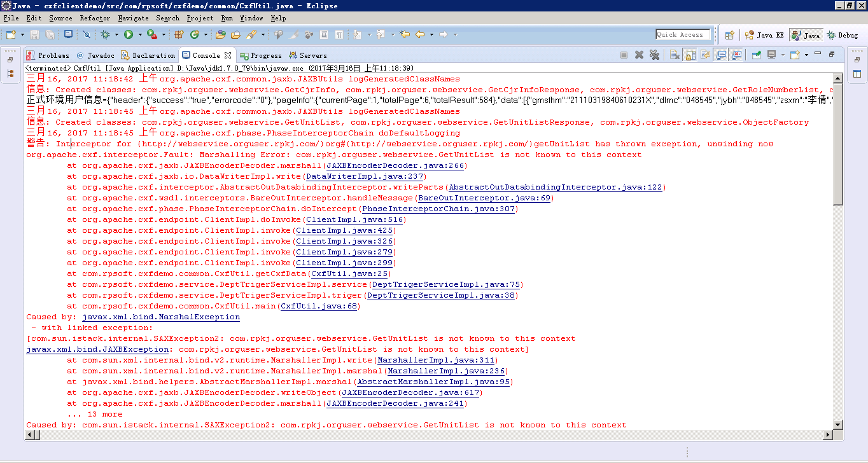This screenshot has width=868, height=463.
Task: Click the External Tools run icon
Action: (151, 34)
